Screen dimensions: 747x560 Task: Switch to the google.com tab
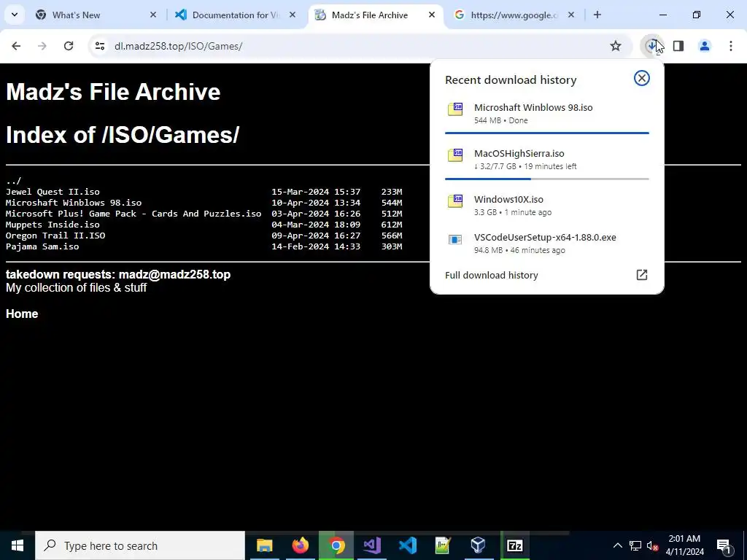(514, 15)
